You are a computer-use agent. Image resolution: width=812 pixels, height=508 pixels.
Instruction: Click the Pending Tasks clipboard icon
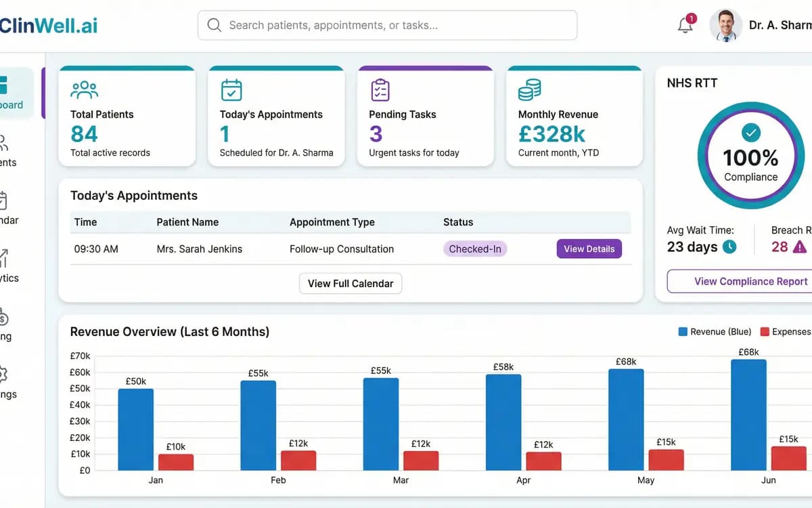tap(380, 90)
